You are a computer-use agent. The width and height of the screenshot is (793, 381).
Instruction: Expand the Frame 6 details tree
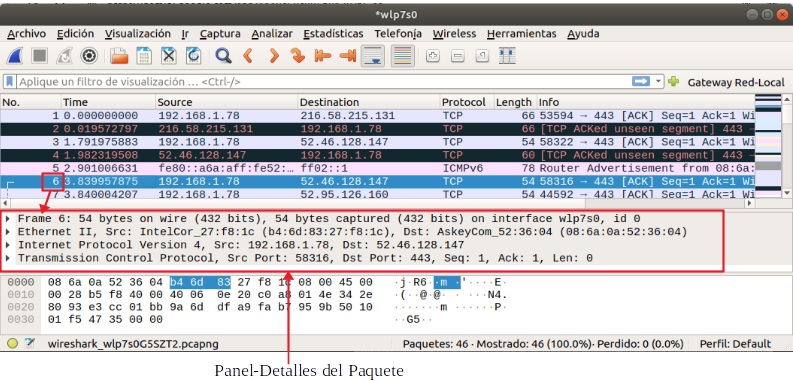pyautogui.click(x=8, y=219)
